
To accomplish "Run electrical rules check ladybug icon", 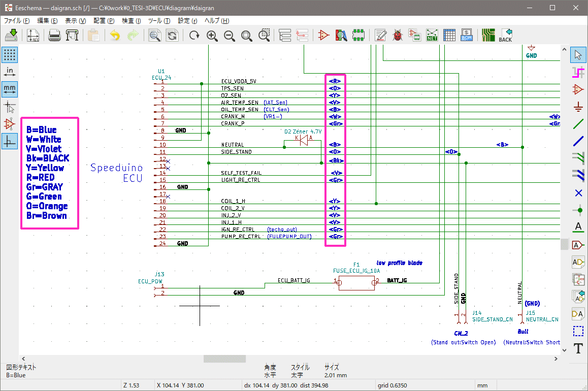I will pyautogui.click(x=398, y=35).
